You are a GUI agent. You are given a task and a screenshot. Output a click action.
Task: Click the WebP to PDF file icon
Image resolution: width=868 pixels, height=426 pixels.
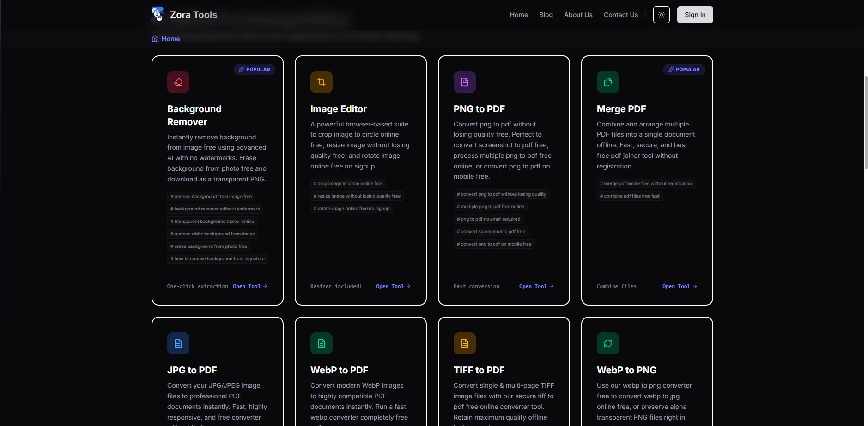click(322, 343)
